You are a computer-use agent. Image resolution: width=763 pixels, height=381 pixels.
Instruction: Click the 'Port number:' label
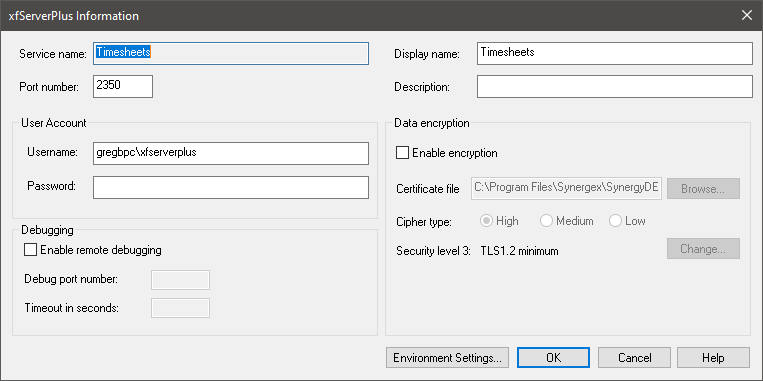click(x=49, y=87)
